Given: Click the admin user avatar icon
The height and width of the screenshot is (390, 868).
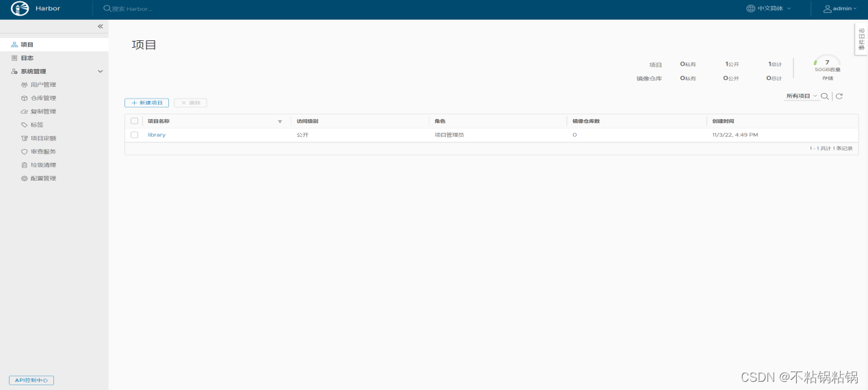Looking at the screenshot, I should pos(828,9).
